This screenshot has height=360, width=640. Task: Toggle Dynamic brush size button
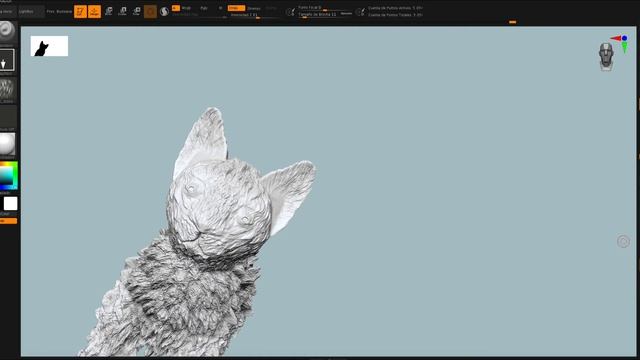[x=346, y=14]
